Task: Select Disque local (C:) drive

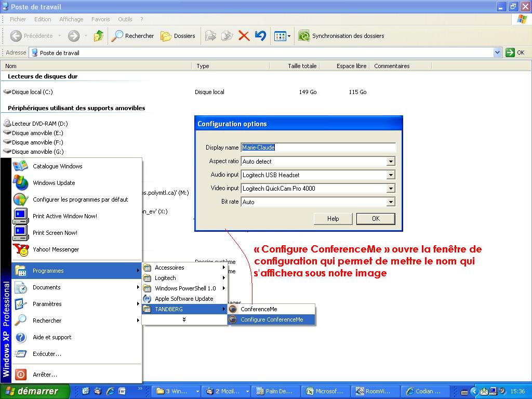Action: [x=32, y=92]
